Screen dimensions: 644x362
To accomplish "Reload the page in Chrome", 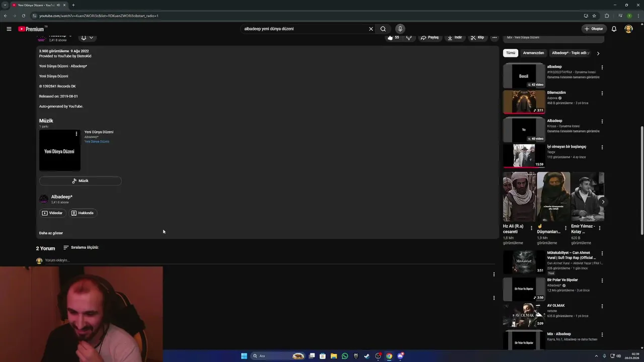I will [23, 16].
